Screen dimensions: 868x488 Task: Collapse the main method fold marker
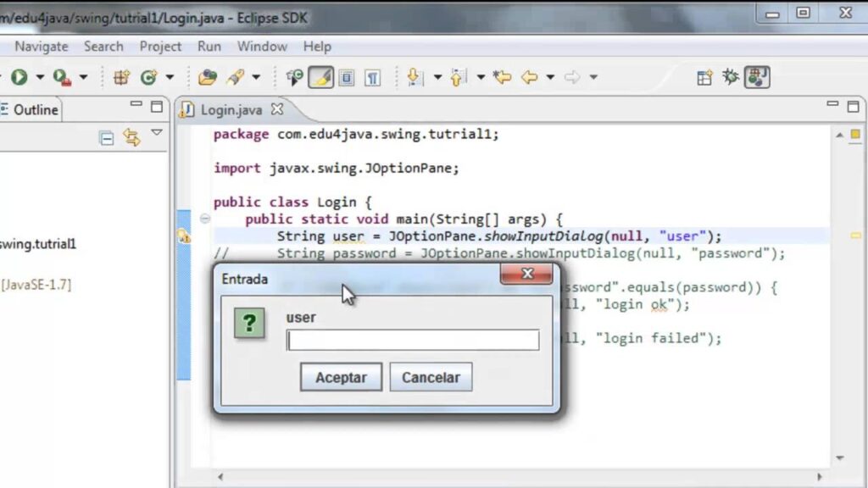[x=204, y=219]
